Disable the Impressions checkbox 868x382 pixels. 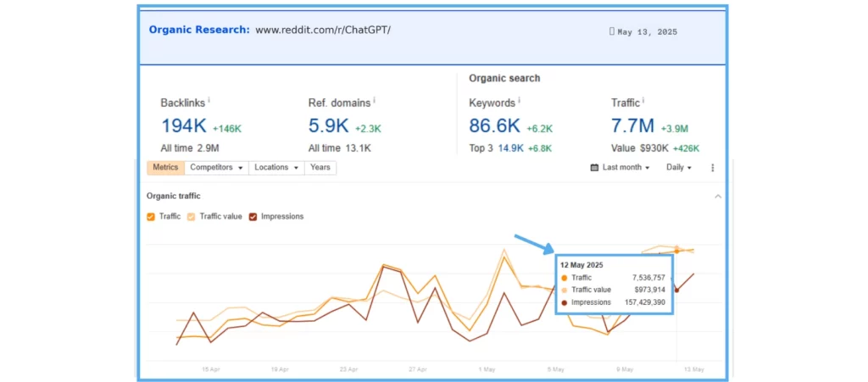[253, 217]
